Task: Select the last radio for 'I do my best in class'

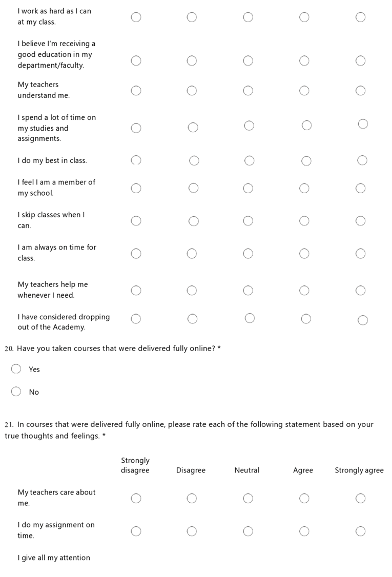Action: (362, 160)
